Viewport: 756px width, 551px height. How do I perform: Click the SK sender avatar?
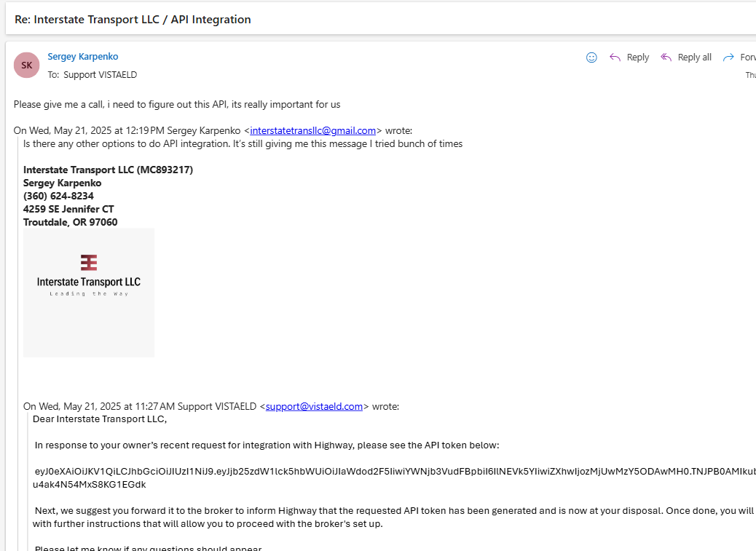tap(26, 65)
